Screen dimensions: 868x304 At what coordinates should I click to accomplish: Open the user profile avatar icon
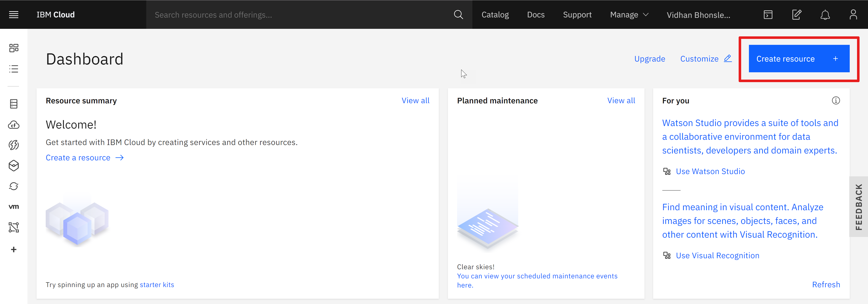pos(853,14)
